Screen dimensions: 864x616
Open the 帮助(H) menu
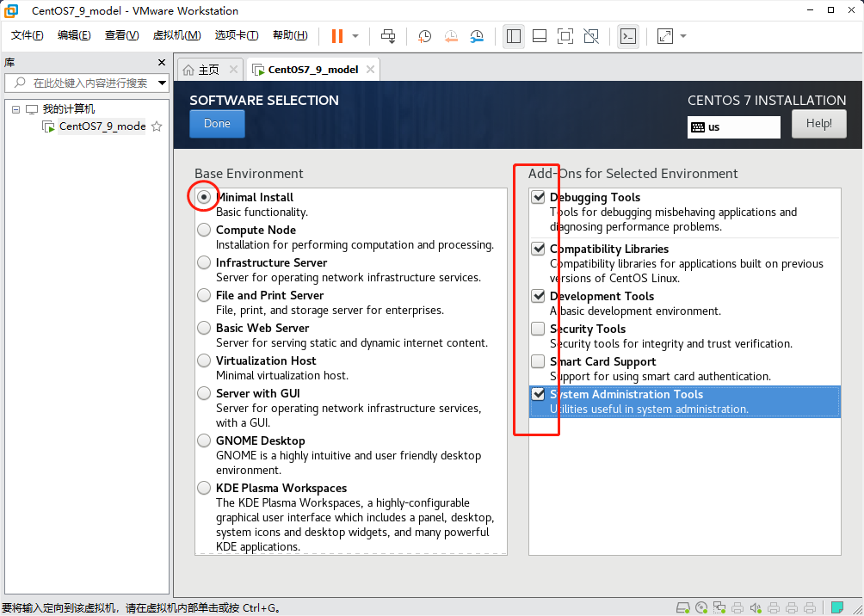tap(290, 36)
